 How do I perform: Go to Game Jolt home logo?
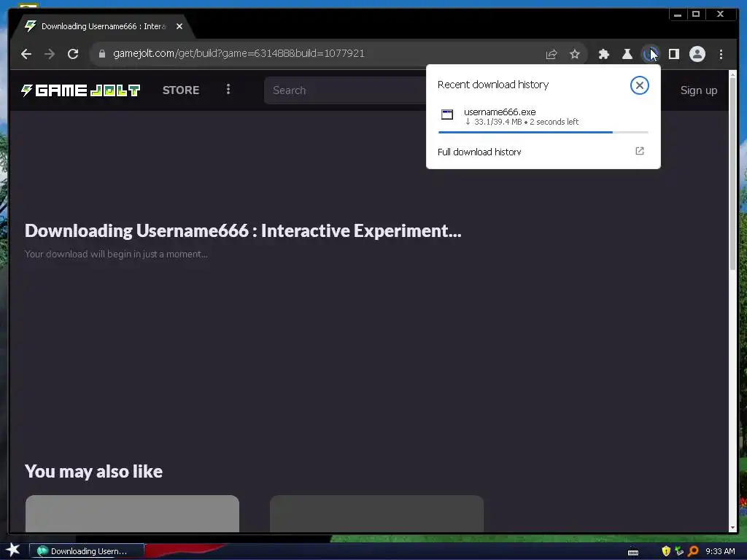click(80, 90)
